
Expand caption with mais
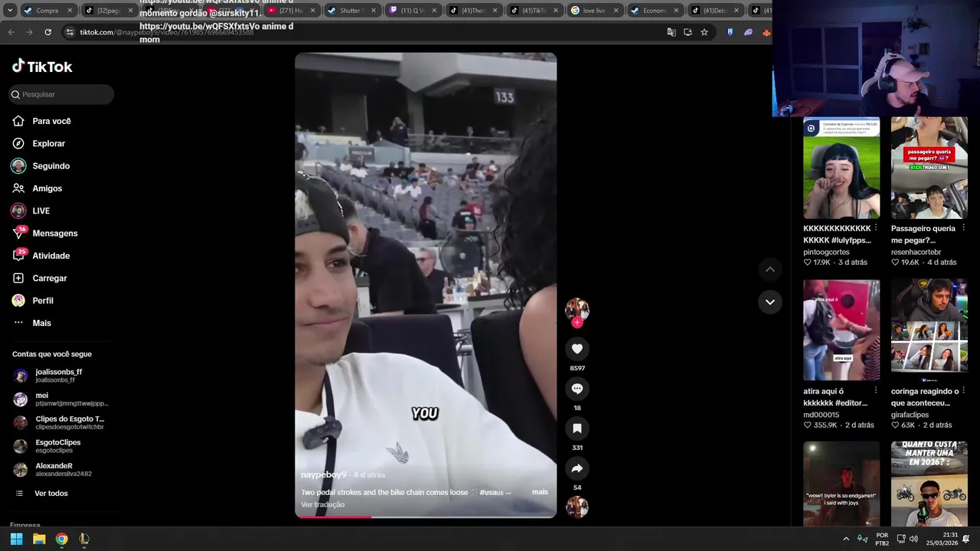(x=540, y=492)
